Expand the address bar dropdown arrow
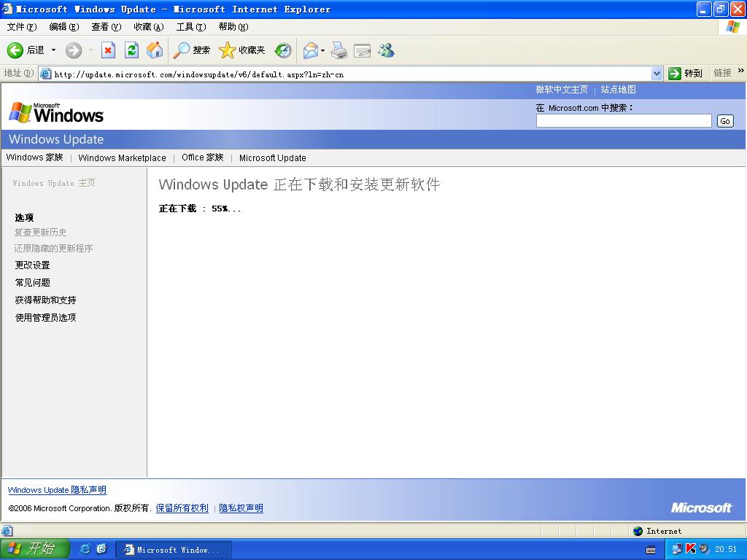The width and height of the screenshot is (747, 560). pos(657,74)
